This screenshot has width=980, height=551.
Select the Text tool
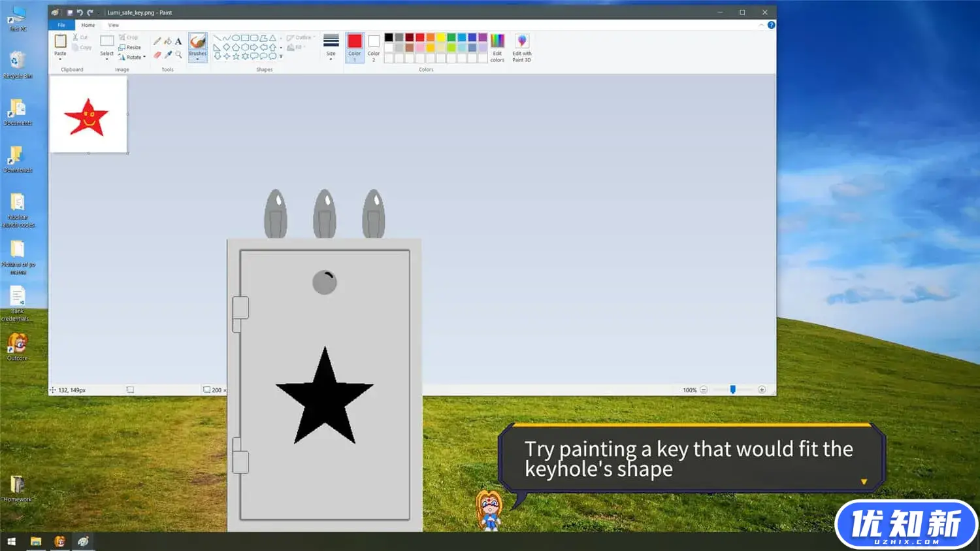[x=178, y=41]
